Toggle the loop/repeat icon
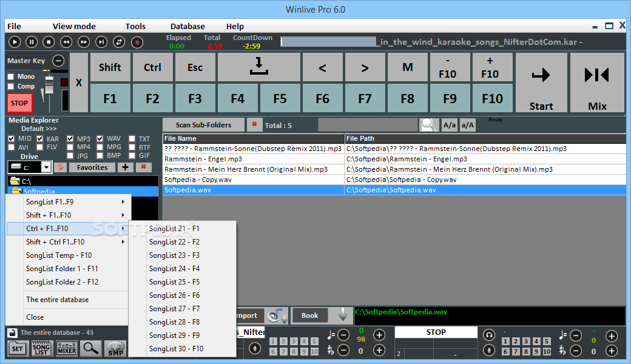The image size is (631, 364). coord(119,42)
